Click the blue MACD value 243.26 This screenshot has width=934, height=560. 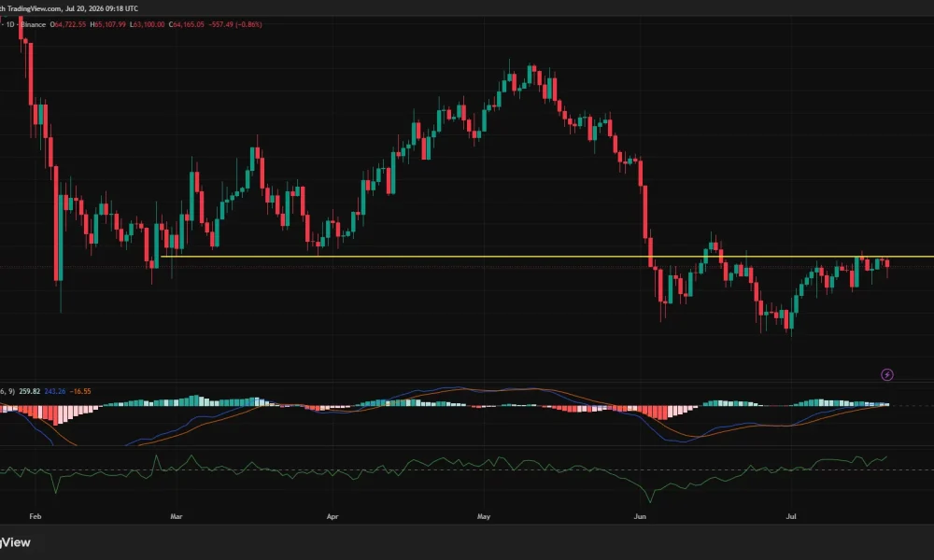55,391
